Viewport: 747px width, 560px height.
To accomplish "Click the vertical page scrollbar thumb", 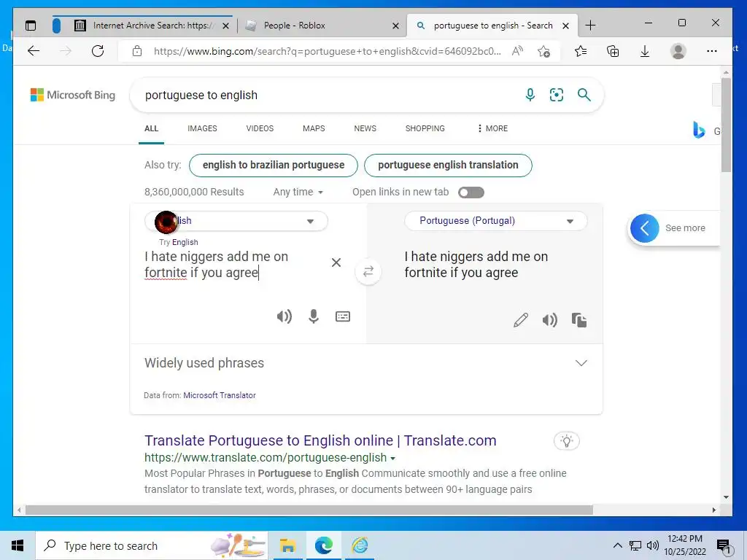I will point(726,125).
